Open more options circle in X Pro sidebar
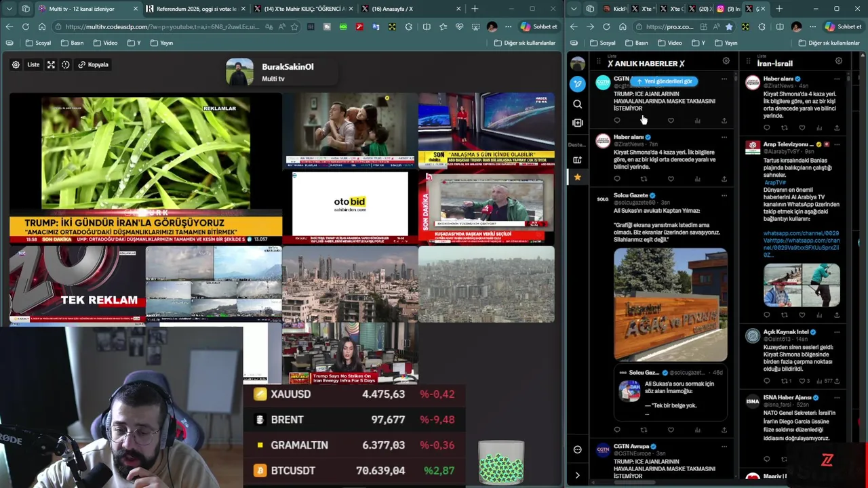The height and width of the screenshot is (488, 868). pyautogui.click(x=578, y=449)
